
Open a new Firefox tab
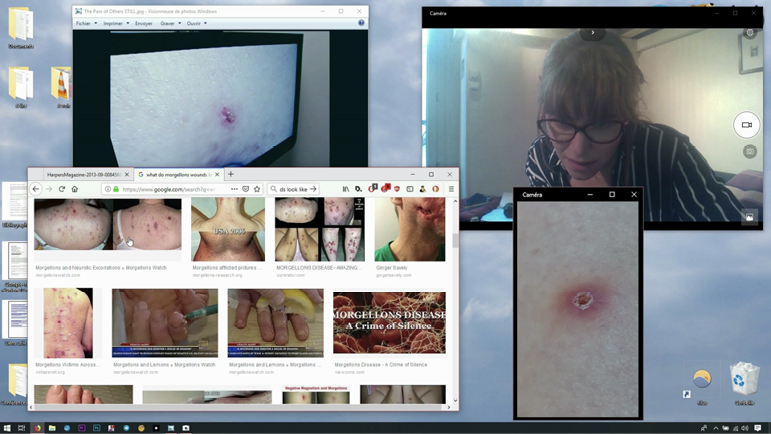click(231, 175)
